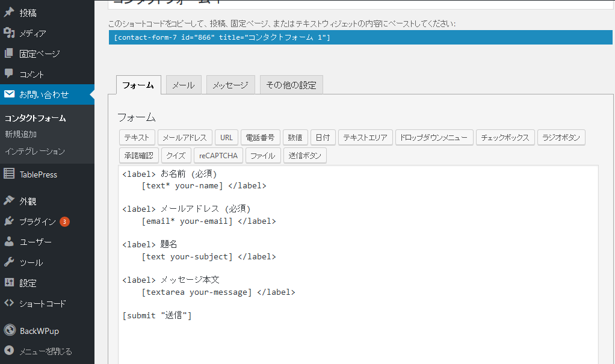Click the プラグイン plug icon
The width and height of the screenshot is (615, 364).
click(x=9, y=221)
